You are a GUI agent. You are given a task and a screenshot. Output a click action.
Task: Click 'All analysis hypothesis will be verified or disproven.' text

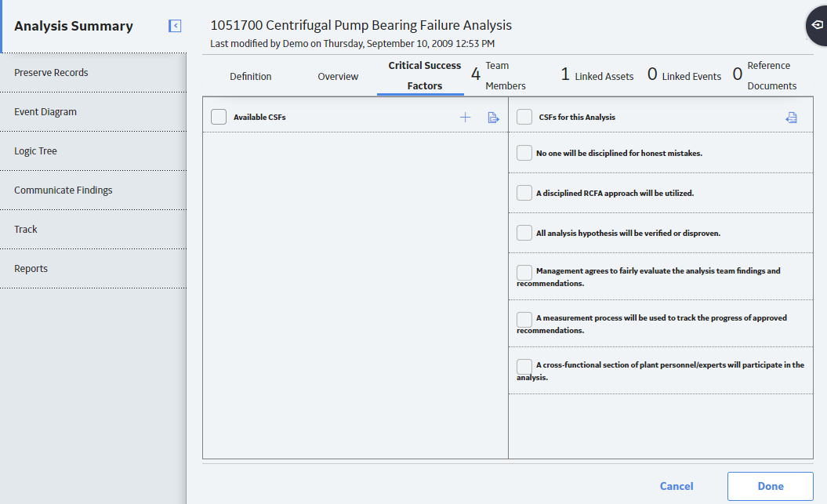628,233
